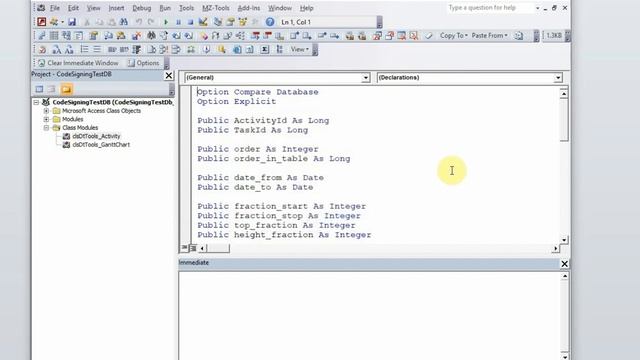Click the View Microsoft Access icon
640x360 pixels.
pyautogui.click(x=42, y=22)
